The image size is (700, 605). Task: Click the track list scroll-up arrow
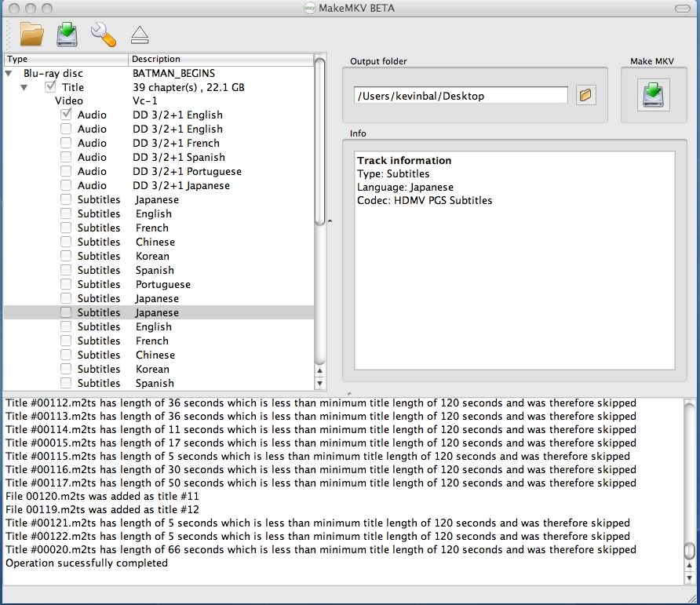click(x=319, y=370)
